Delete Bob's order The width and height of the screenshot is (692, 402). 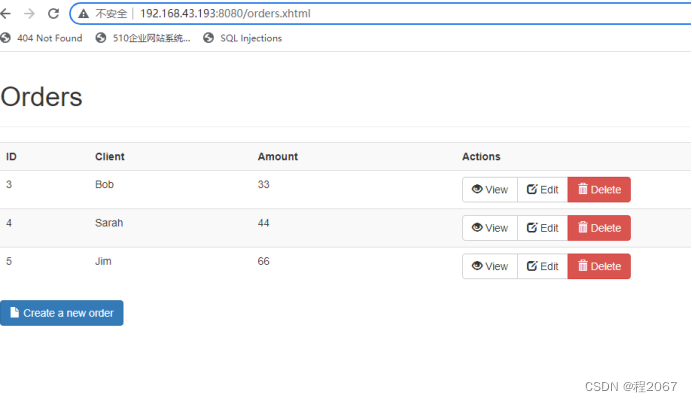pos(599,190)
